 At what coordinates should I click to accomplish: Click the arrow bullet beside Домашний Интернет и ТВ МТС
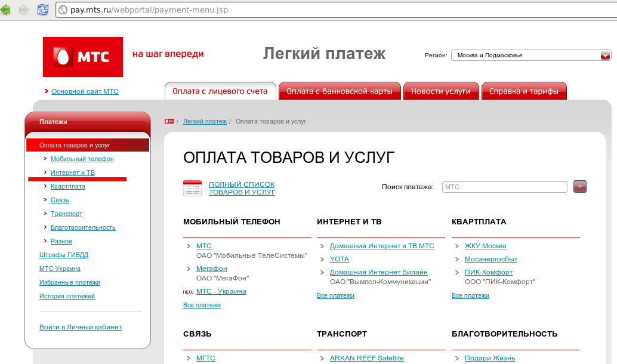point(322,246)
